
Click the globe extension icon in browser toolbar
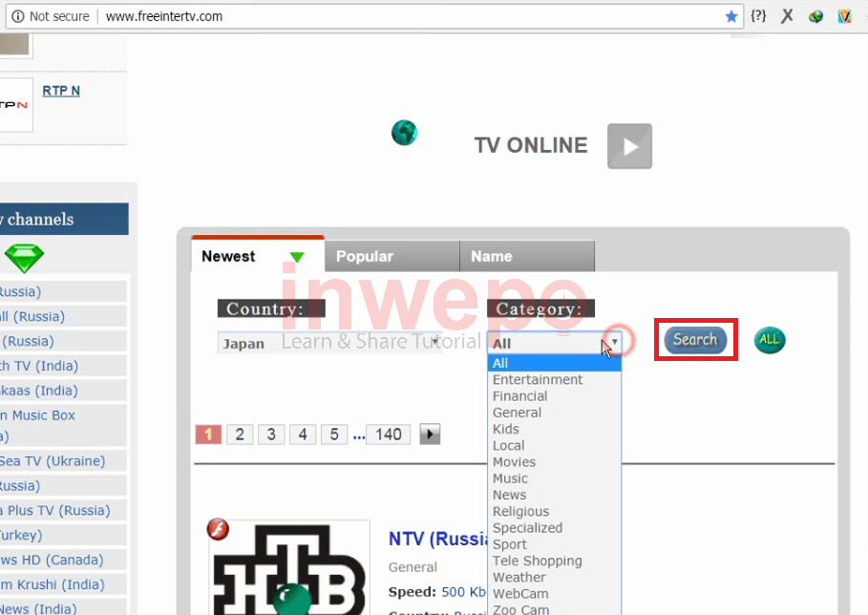(x=815, y=16)
